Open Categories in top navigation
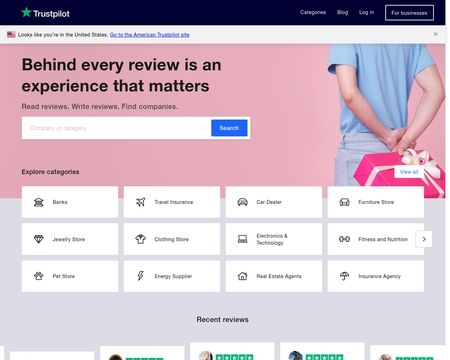This screenshot has width=450, height=360. (x=313, y=12)
